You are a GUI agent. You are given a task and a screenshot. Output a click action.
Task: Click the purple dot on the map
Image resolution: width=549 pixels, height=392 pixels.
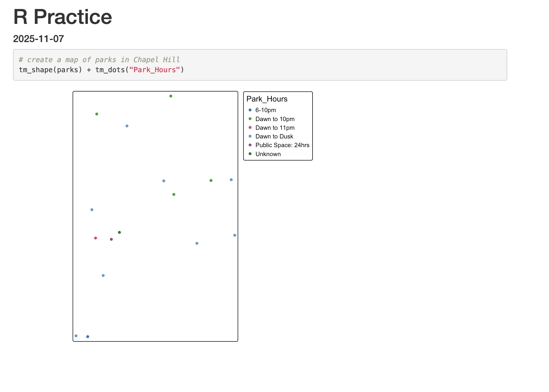point(111,239)
